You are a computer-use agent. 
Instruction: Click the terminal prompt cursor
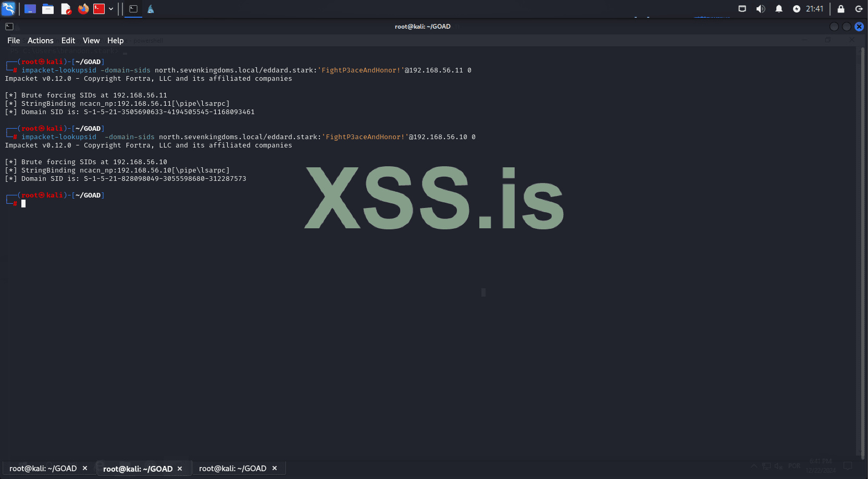click(x=23, y=204)
